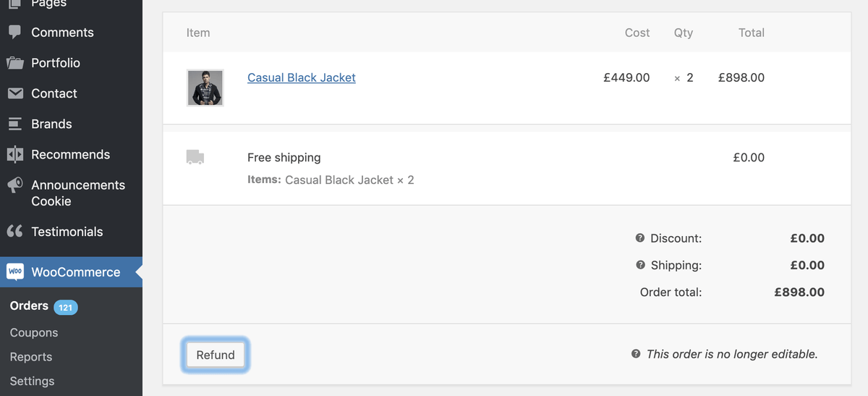Click the help icon beside the not-editable notice

pyautogui.click(x=636, y=354)
